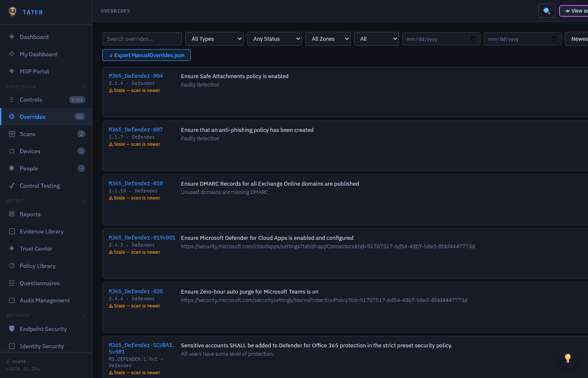
Task: Open the Any Status dropdown
Action: coord(274,39)
